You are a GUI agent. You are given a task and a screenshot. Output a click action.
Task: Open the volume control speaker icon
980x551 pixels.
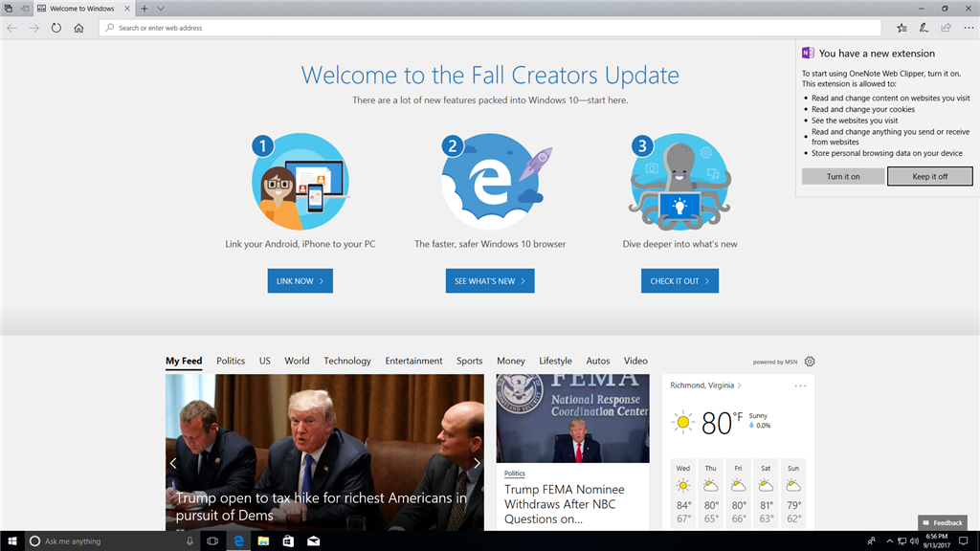[x=914, y=541]
